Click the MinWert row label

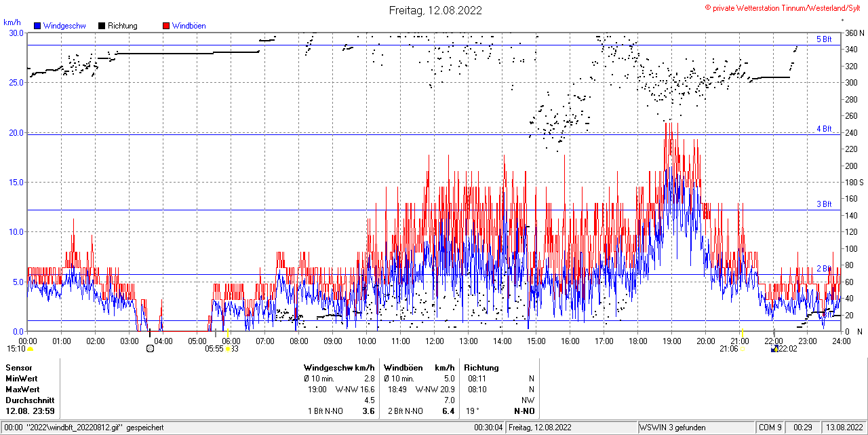22,379
